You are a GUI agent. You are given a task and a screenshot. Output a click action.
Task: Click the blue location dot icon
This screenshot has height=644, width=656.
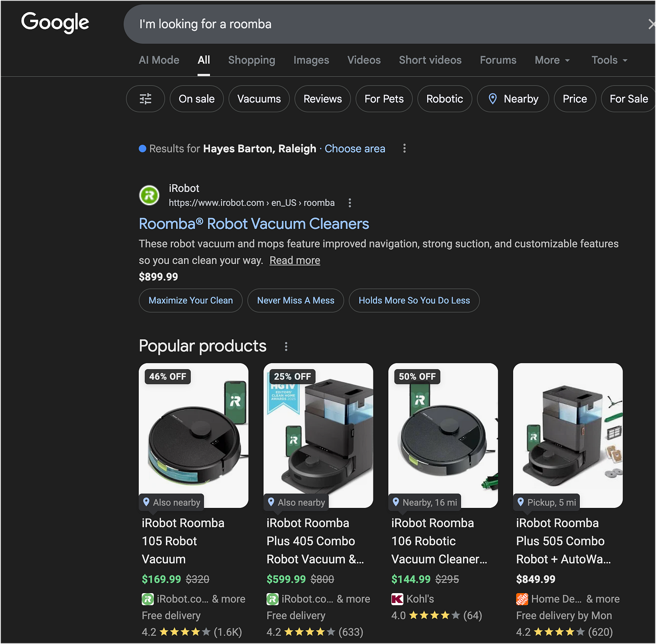pyautogui.click(x=142, y=149)
